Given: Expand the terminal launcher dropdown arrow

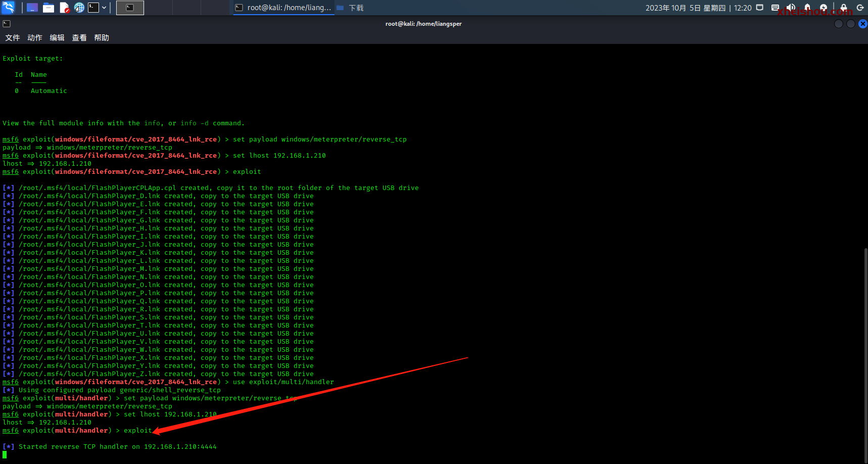Looking at the screenshot, I should [104, 8].
